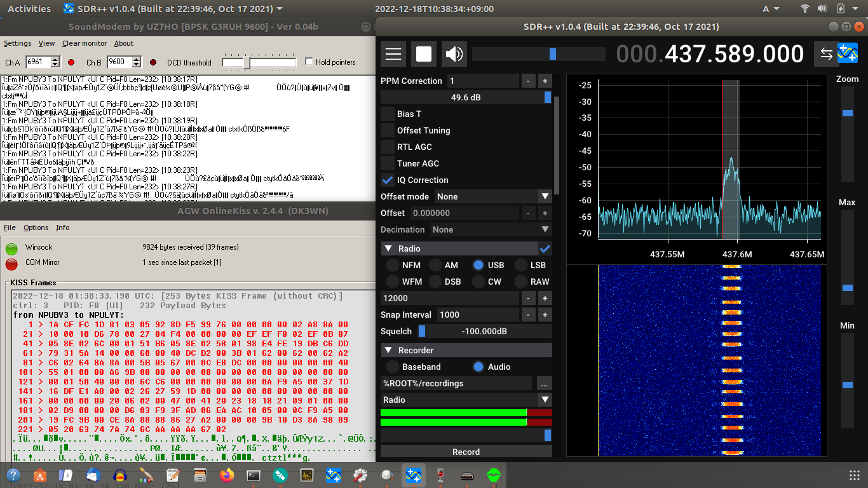Open the text editor dock icon

[173, 475]
